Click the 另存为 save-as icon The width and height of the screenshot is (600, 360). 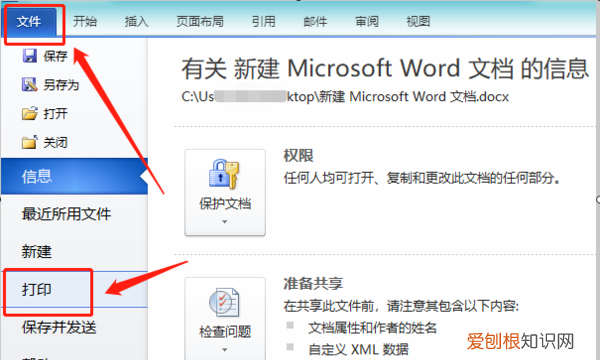[x=29, y=85]
